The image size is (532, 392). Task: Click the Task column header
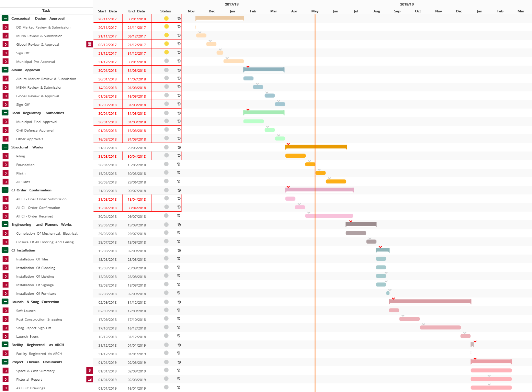click(46, 11)
